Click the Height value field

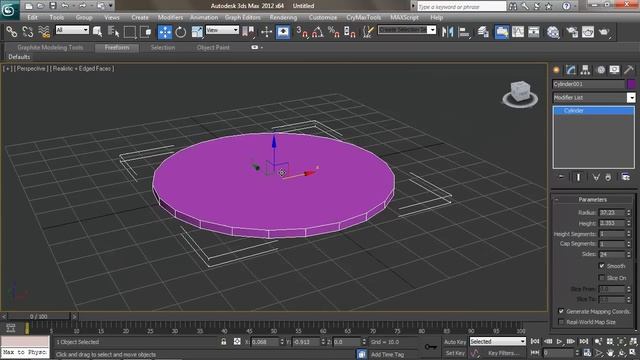point(611,223)
